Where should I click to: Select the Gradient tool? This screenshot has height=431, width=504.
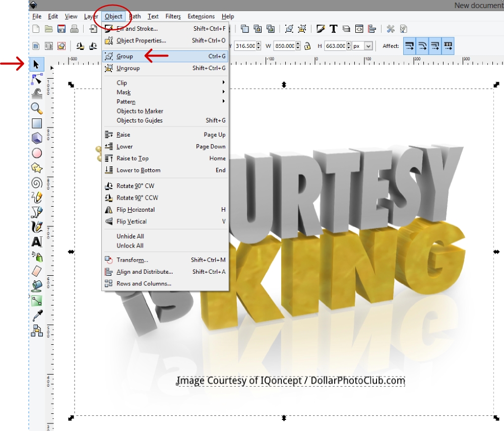pos(37,301)
